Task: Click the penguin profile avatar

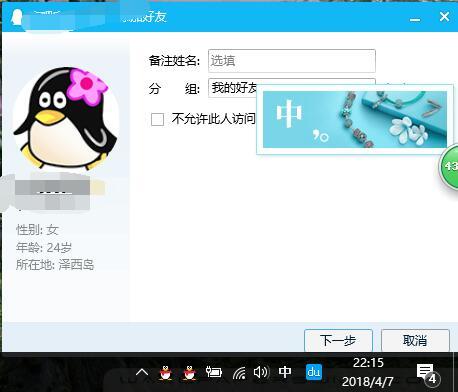Action: pyautogui.click(x=65, y=118)
